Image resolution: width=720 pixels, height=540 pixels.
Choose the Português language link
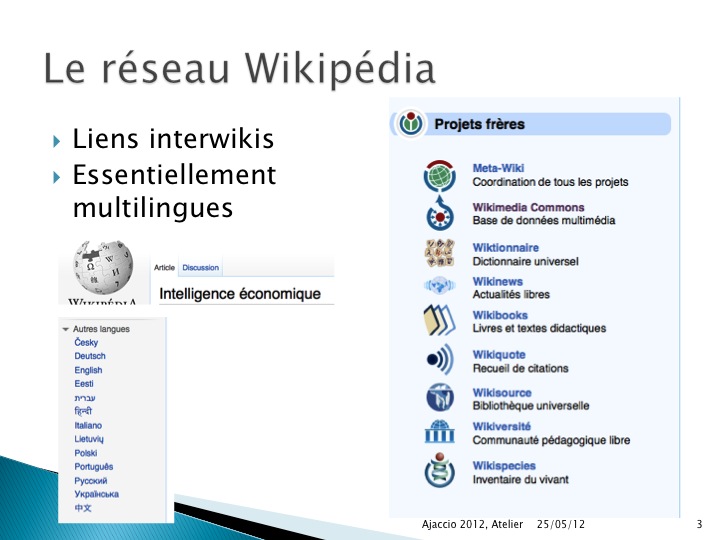tap(94, 467)
